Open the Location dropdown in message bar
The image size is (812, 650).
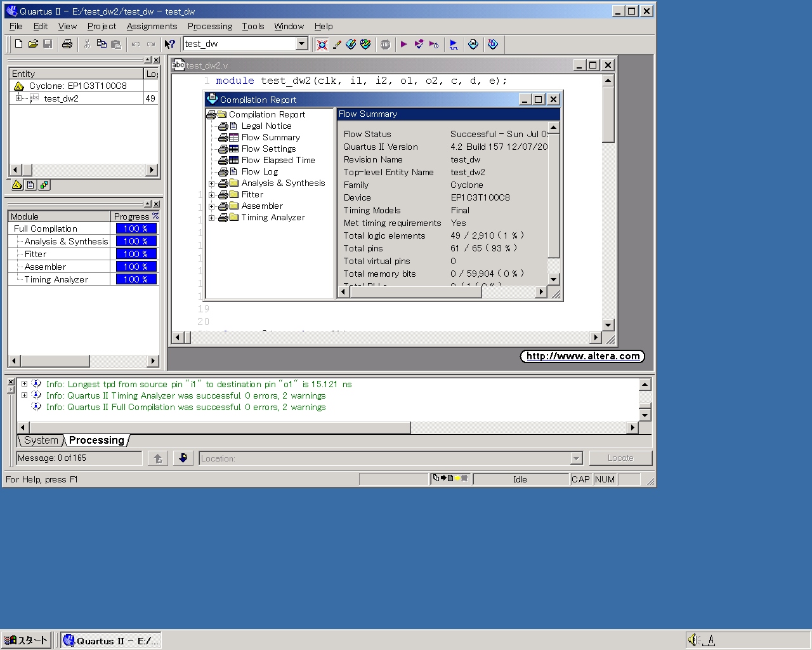(x=577, y=458)
